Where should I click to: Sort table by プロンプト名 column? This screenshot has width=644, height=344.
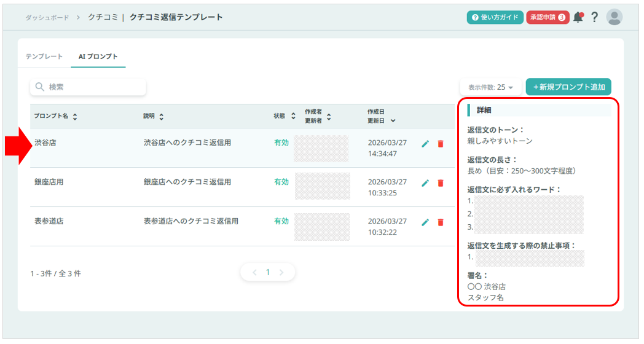(x=56, y=116)
